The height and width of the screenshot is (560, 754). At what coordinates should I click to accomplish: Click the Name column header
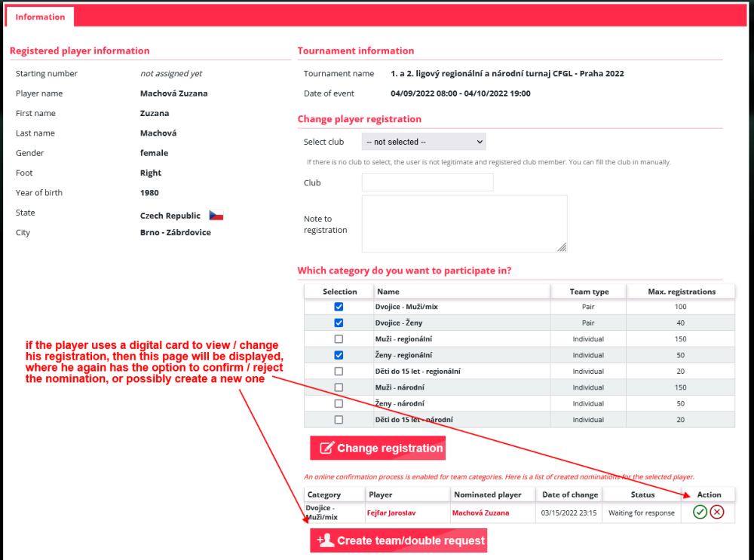click(462, 291)
